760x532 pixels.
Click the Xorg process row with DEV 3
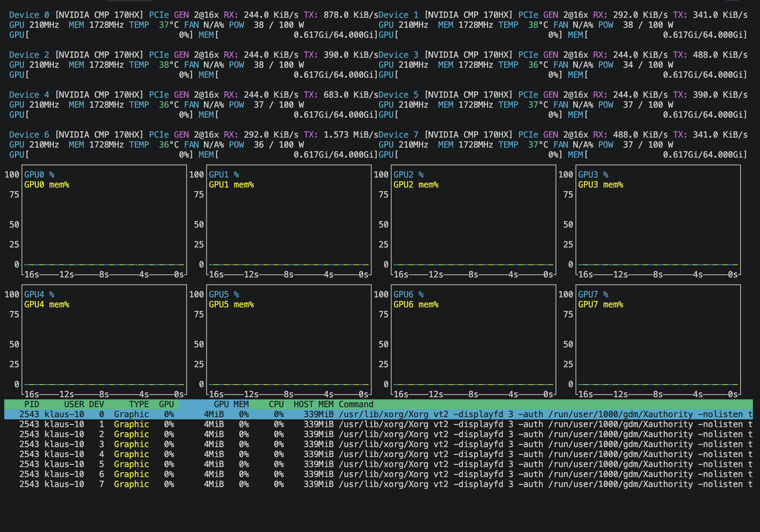click(378, 444)
